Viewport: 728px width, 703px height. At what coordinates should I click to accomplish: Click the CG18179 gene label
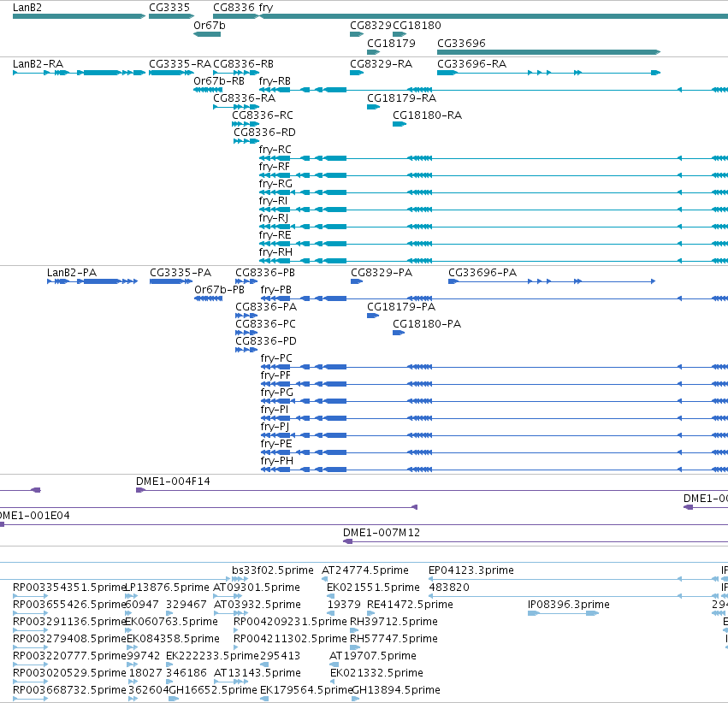pyautogui.click(x=391, y=44)
